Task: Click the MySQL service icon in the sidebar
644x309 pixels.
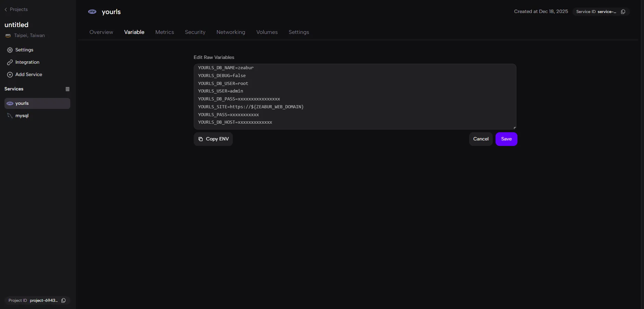Action: (10, 116)
